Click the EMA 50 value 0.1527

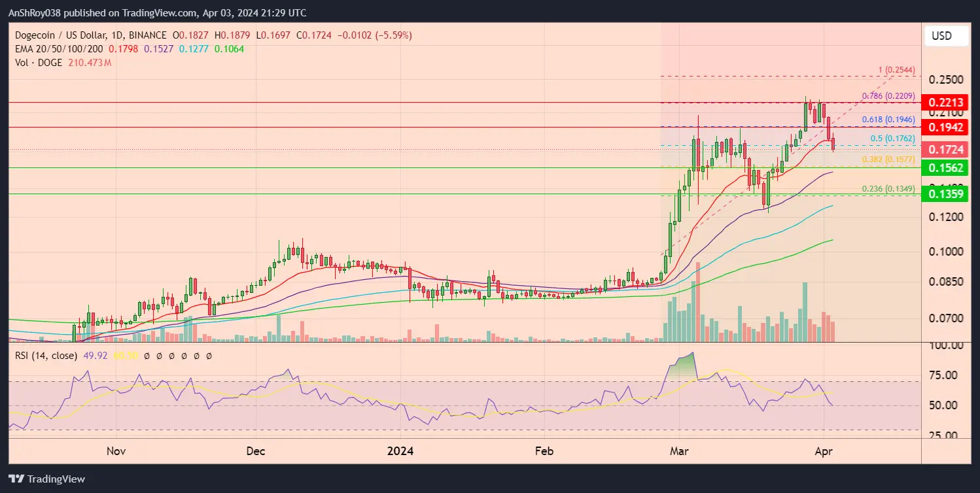pyautogui.click(x=158, y=49)
